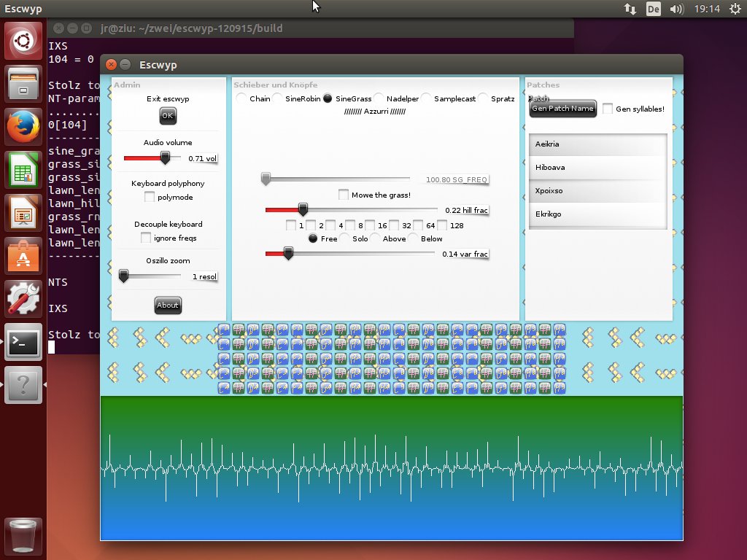Enable the 'Gen syllables!' checkbox
This screenshot has width=747, height=560.
click(608, 109)
